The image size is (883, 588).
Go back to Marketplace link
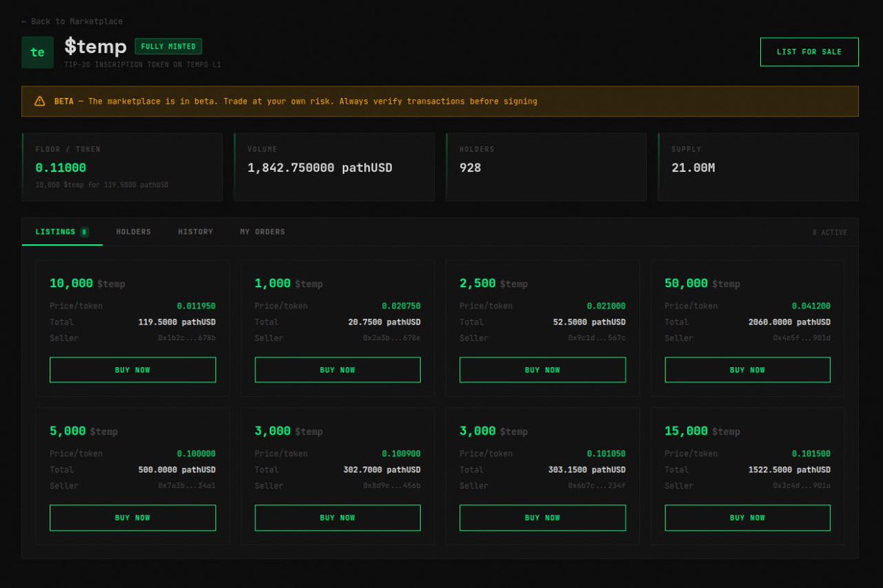(72, 21)
